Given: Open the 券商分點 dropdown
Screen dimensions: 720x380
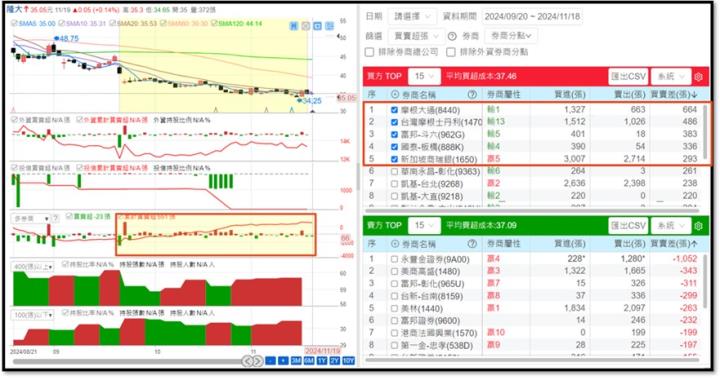Looking at the screenshot, I should point(511,36).
